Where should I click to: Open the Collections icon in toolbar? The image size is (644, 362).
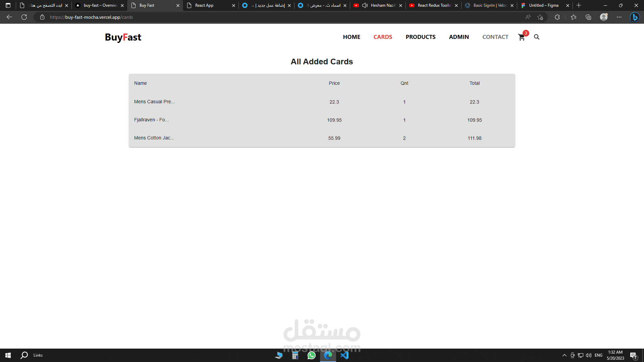click(x=588, y=17)
